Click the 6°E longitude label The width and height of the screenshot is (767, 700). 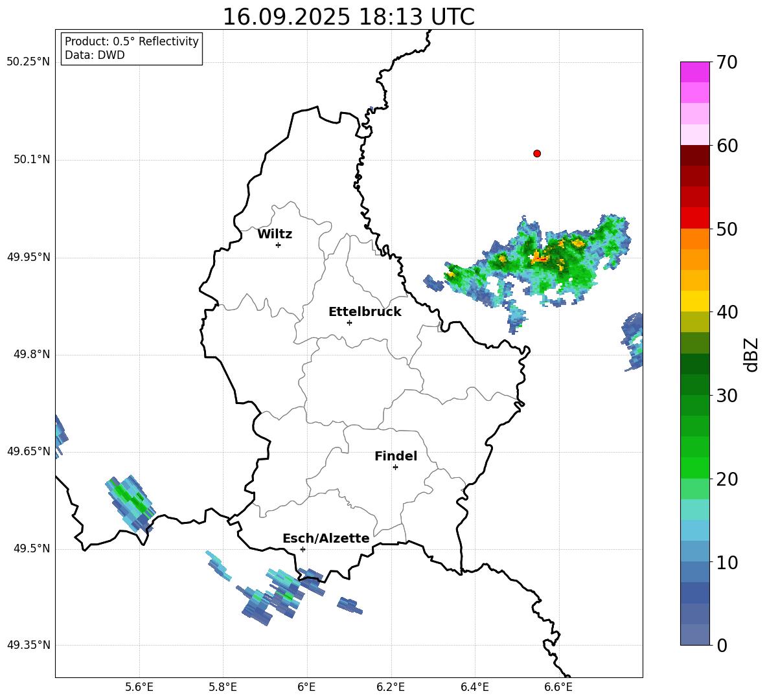pyautogui.click(x=306, y=687)
